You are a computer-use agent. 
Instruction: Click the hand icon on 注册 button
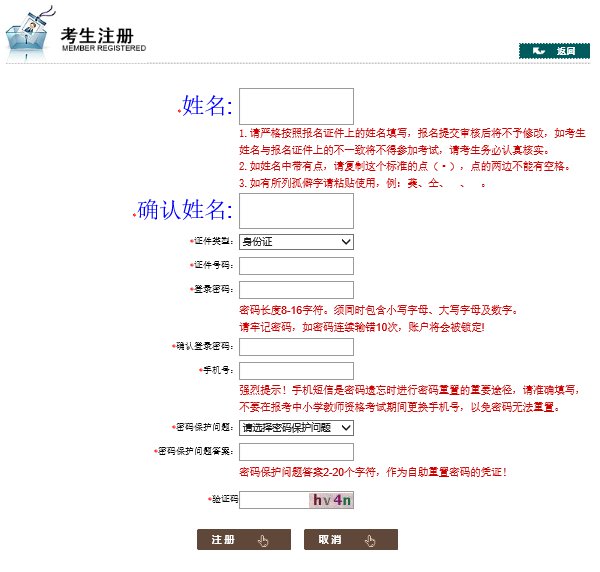(263, 540)
